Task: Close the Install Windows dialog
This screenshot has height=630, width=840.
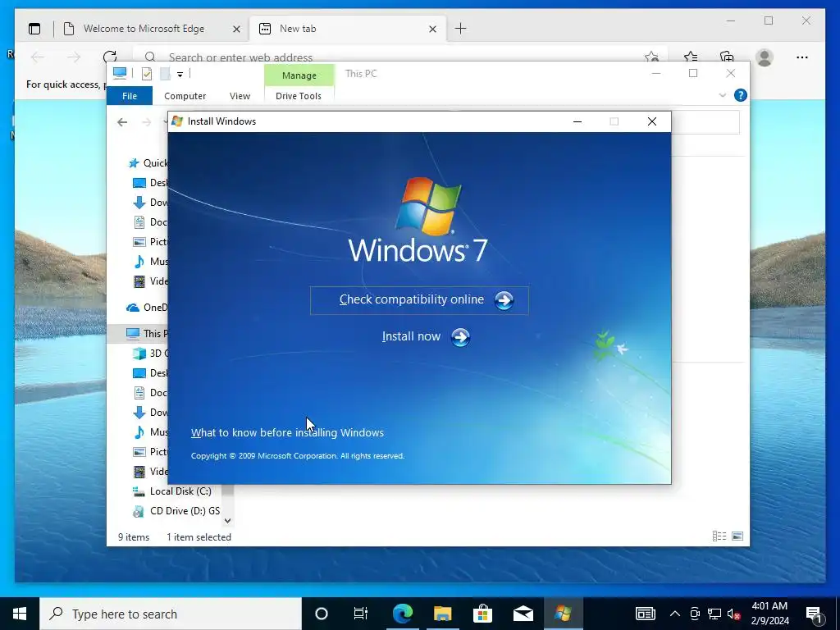Action: click(x=652, y=121)
